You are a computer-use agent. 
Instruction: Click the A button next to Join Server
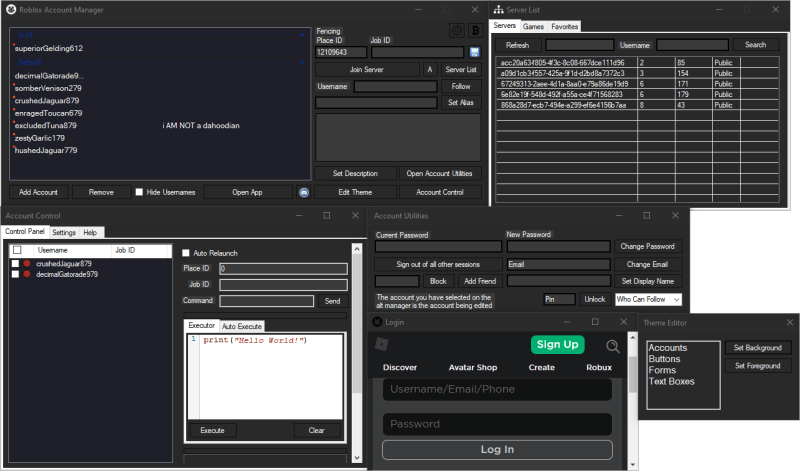click(430, 69)
